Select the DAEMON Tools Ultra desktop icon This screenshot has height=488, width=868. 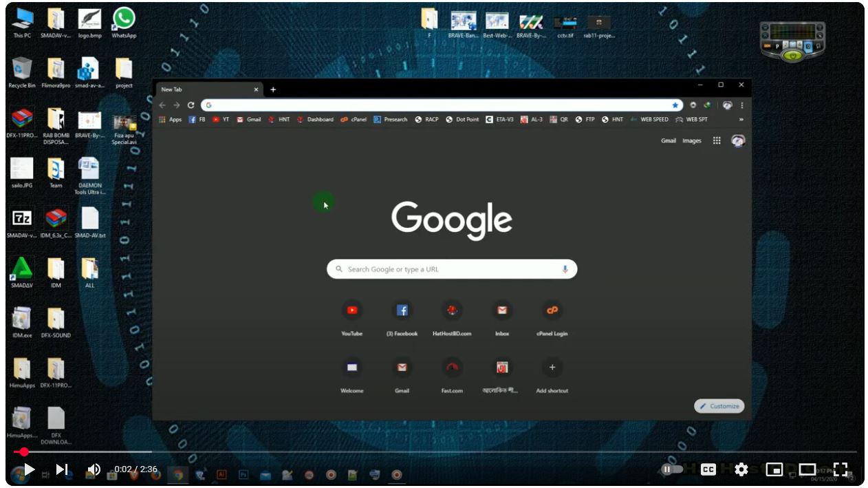[x=89, y=176]
